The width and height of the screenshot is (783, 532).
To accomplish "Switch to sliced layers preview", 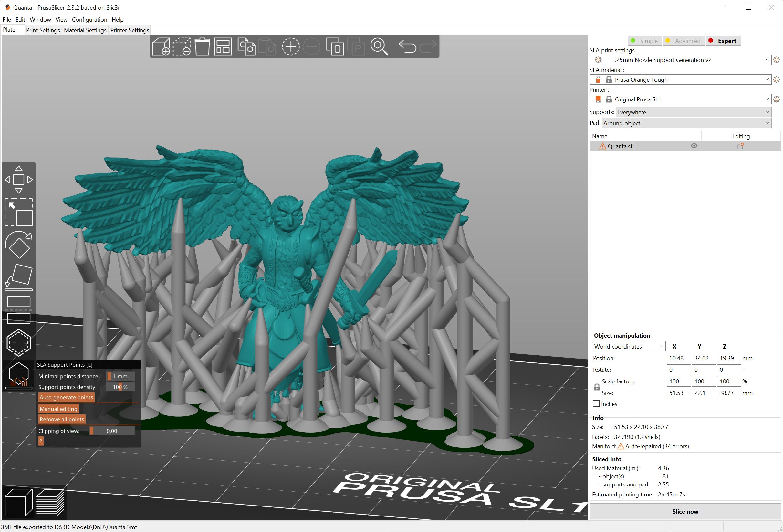I will pos(50,502).
